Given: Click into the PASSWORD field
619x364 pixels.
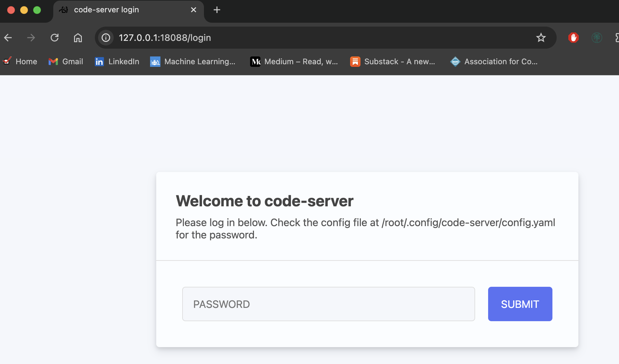Looking at the screenshot, I should (x=328, y=304).
